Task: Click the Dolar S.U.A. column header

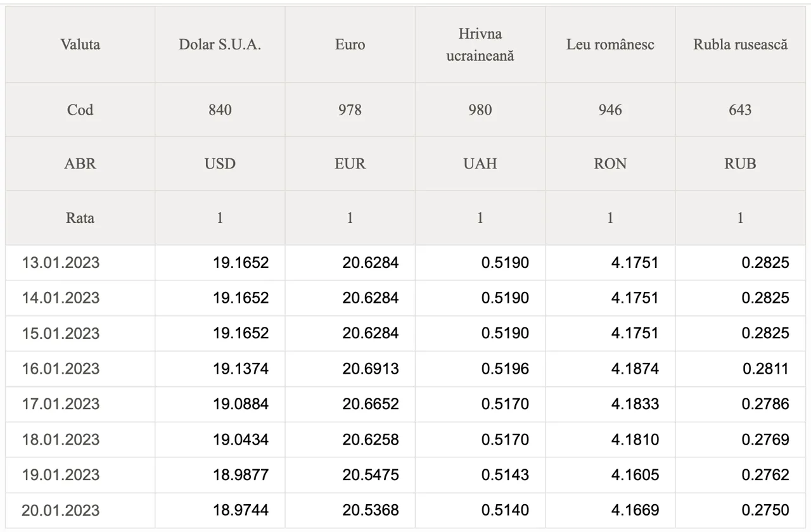Action: click(x=220, y=44)
